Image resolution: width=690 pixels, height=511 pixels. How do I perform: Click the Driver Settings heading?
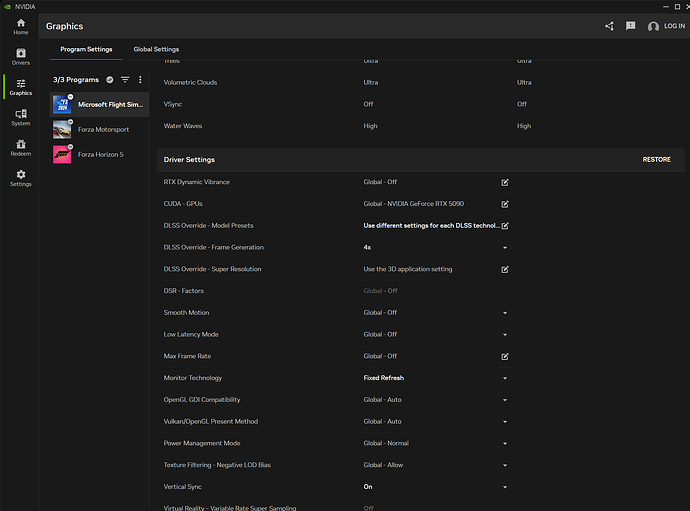pyautogui.click(x=189, y=160)
